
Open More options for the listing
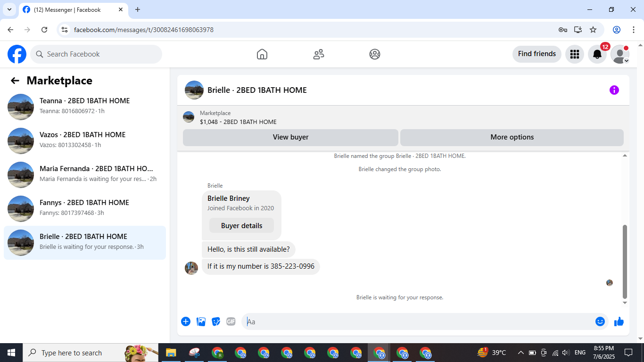(x=512, y=137)
